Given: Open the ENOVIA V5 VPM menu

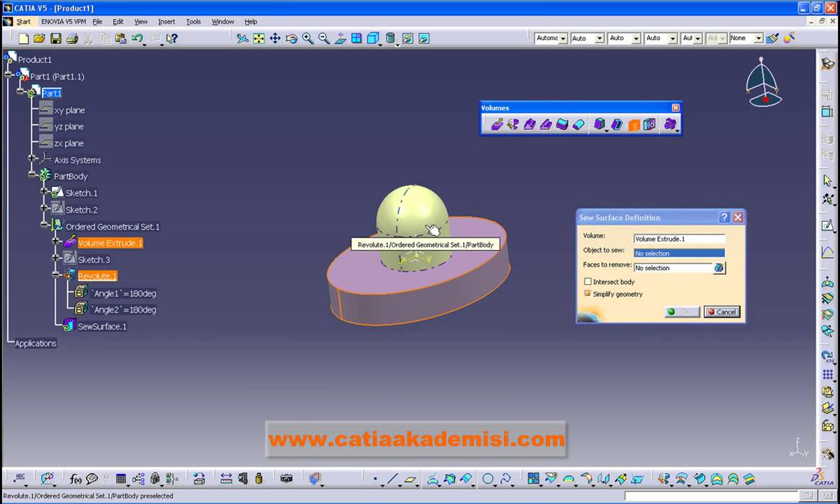Looking at the screenshot, I should point(64,22).
